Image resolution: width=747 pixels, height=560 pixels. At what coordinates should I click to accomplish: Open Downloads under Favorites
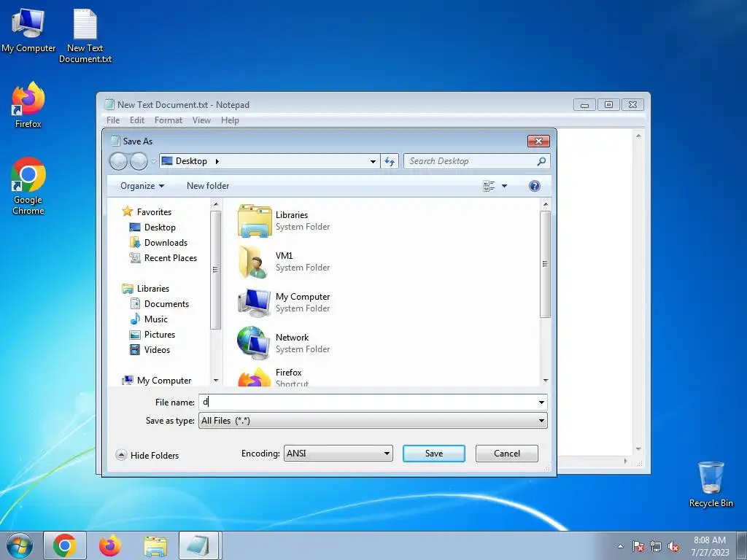click(x=166, y=242)
